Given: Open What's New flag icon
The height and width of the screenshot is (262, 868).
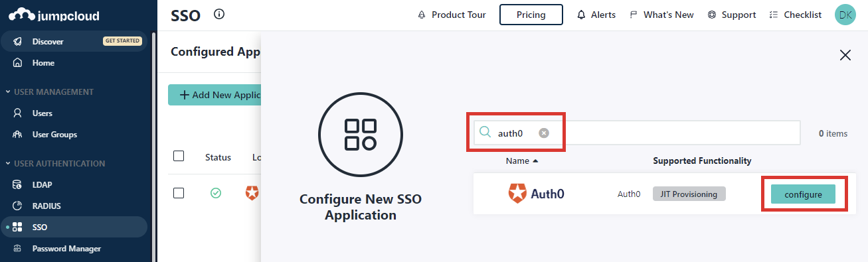Looking at the screenshot, I should tap(634, 15).
